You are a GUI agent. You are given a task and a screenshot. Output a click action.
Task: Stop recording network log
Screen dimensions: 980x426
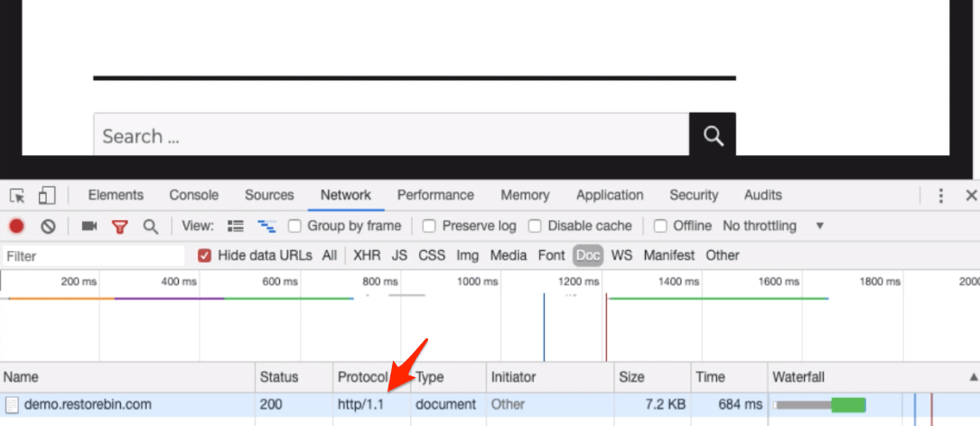[17, 227]
